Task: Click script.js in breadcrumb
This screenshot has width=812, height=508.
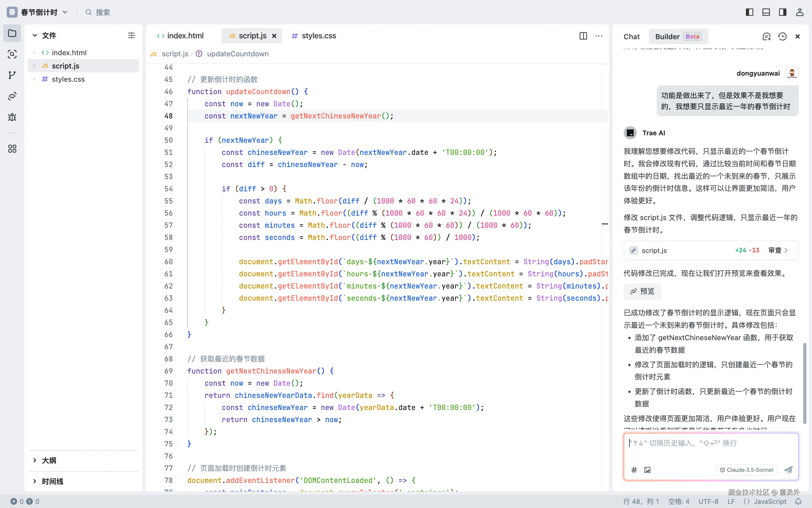Action: click(175, 54)
